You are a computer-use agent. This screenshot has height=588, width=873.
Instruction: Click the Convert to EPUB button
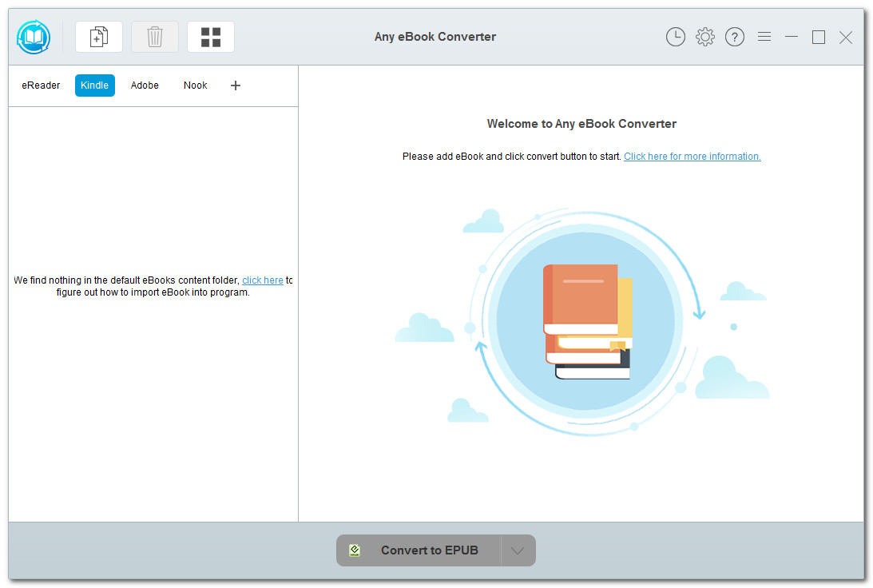[x=419, y=550]
